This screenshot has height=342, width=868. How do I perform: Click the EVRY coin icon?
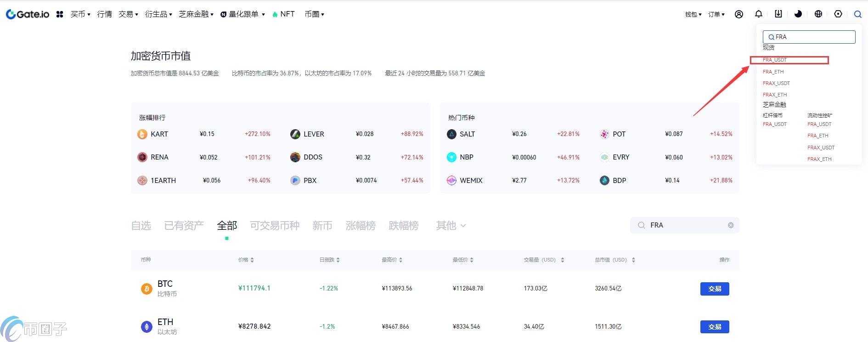(605, 157)
